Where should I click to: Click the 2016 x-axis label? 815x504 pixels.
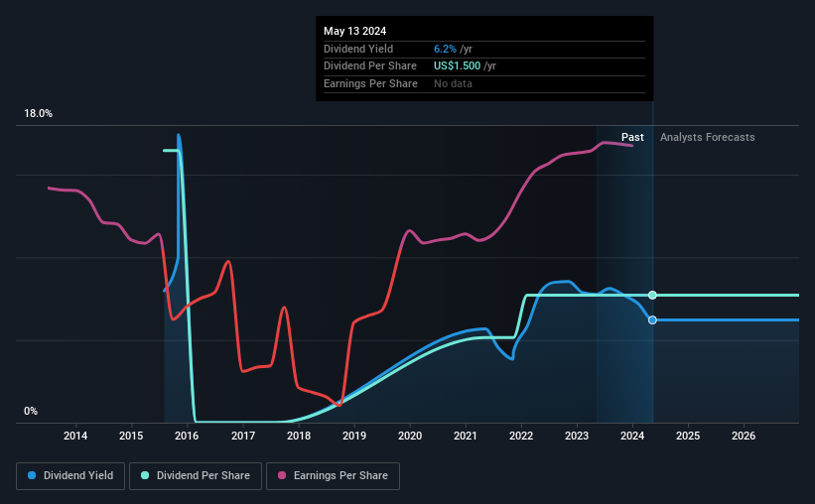pyautogui.click(x=187, y=436)
